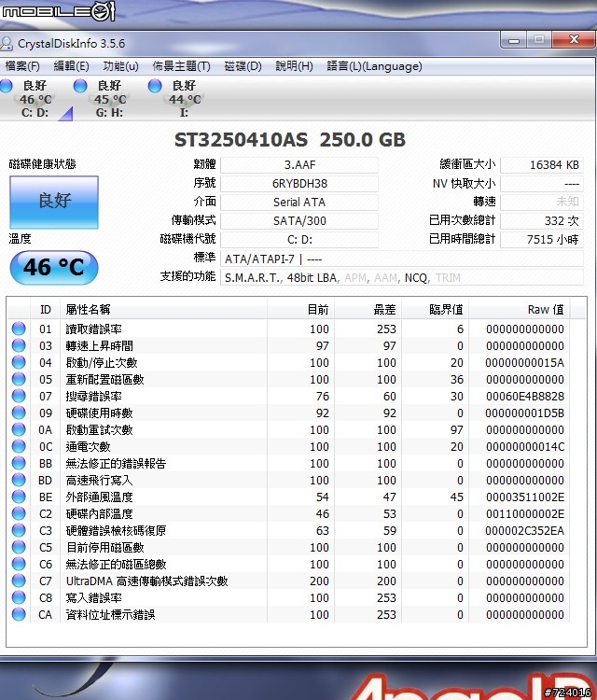Open the 編輯(E) menu

(71, 66)
